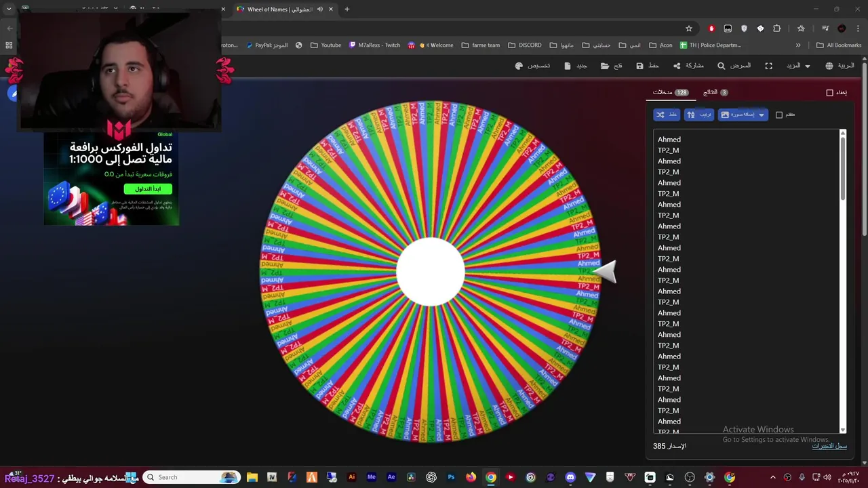Expand the المزيد more dropdown
The image size is (868, 488).
[798, 66]
